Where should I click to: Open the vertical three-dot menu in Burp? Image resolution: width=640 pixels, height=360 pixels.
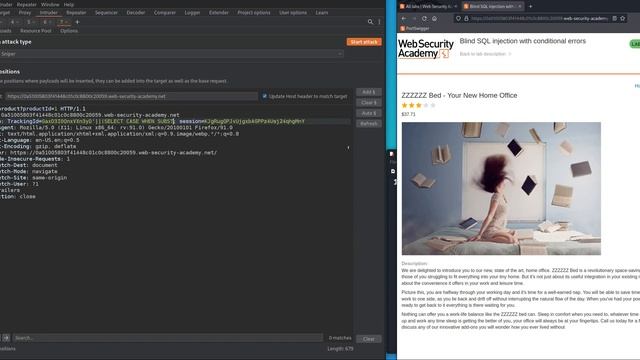click(x=379, y=22)
